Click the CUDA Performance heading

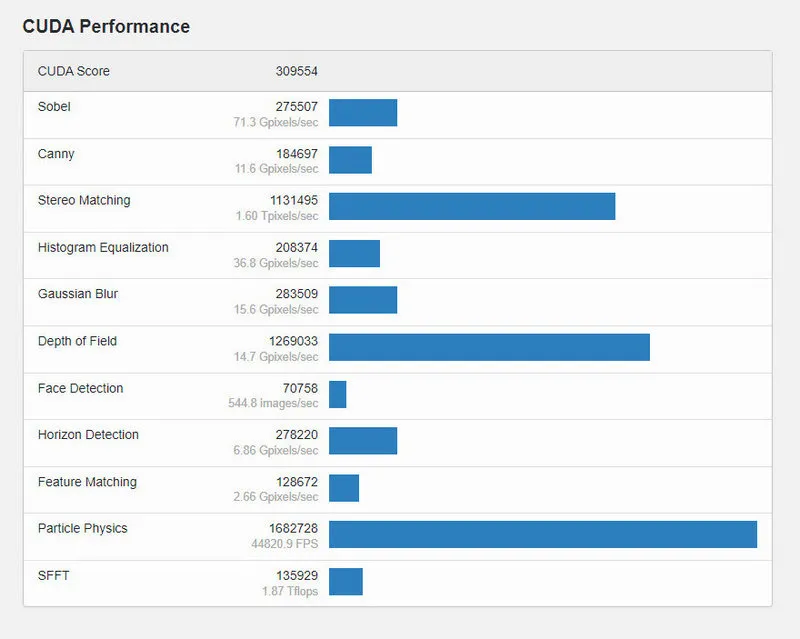click(106, 26)
